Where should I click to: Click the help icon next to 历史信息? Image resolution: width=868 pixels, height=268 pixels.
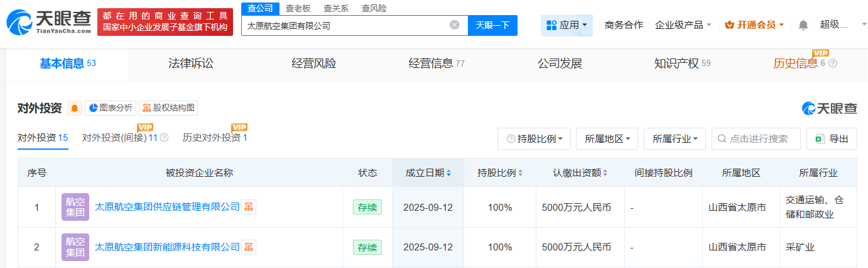(x=833, y=64)
